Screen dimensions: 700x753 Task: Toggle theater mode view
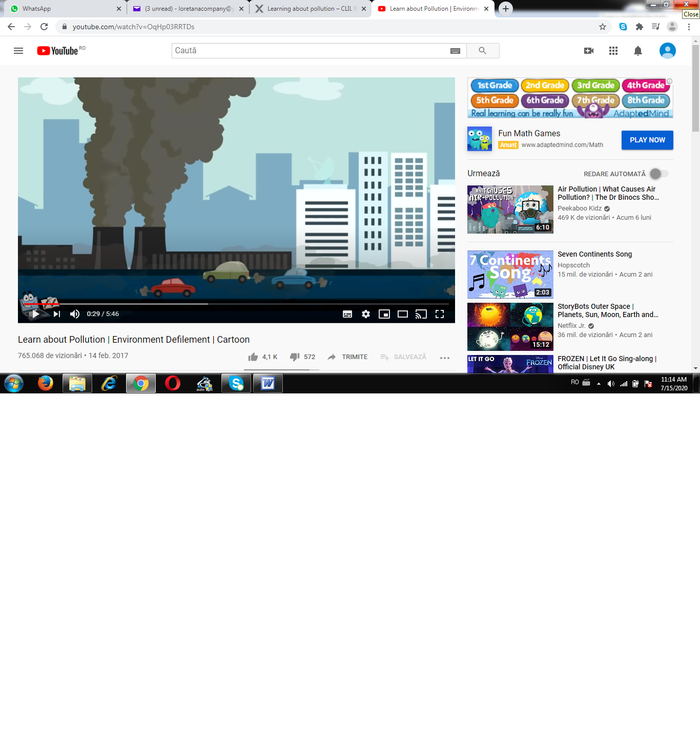tap(403, 314)
